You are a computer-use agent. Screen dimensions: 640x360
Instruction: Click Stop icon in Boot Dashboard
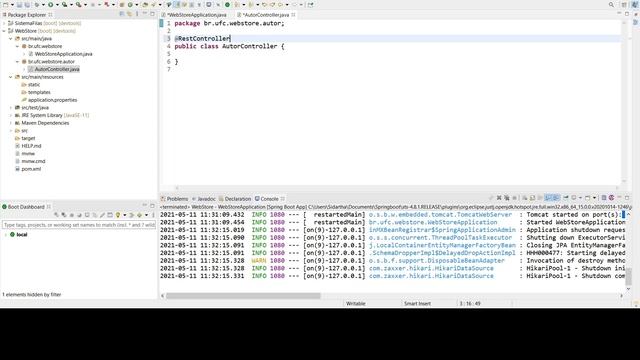tap(71, 215)
